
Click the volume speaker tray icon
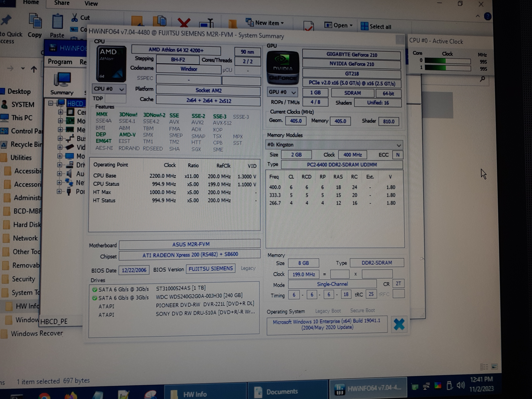point(460,385)
